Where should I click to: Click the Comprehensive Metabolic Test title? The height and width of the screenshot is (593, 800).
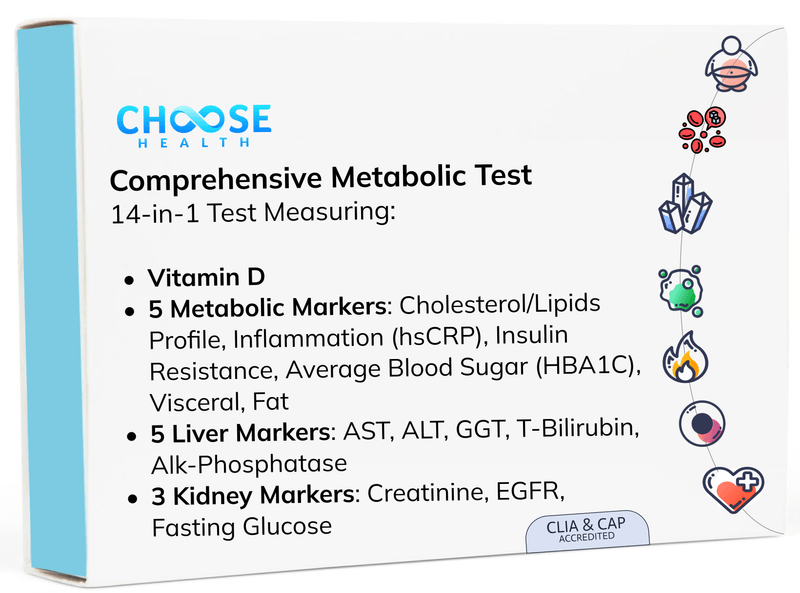321,181
